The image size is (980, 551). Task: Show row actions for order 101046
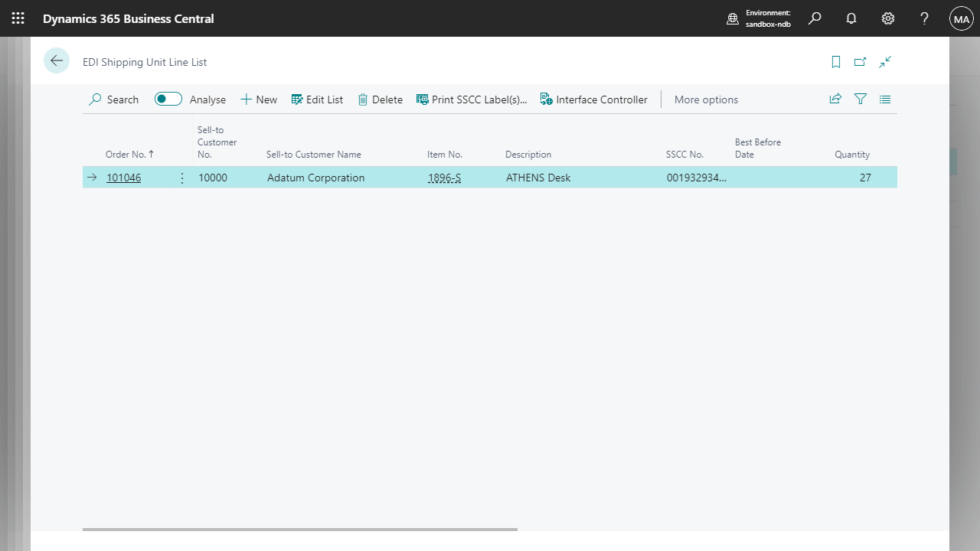(182, 178)
